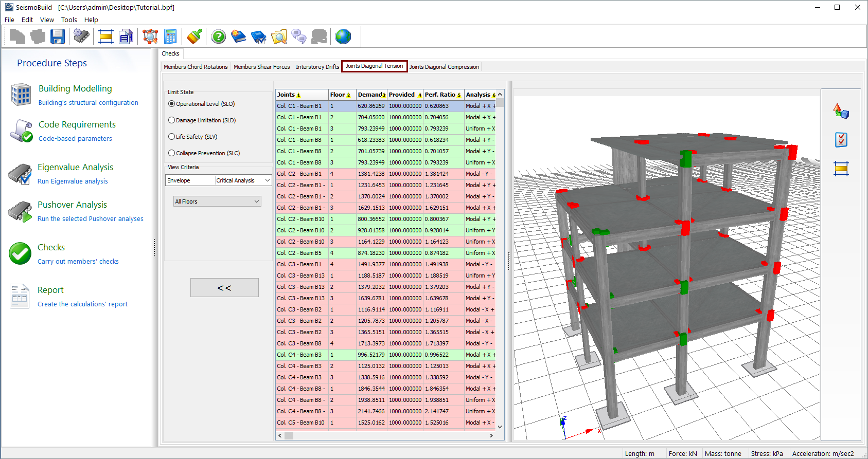Open the Pushover Analysis procedure step
Image resolution: width=868 pixels, height=459 pixels.
(72, 205)
